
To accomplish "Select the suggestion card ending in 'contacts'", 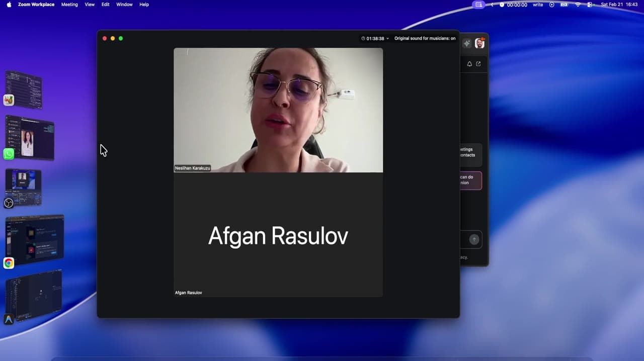I will coord(471,155).
